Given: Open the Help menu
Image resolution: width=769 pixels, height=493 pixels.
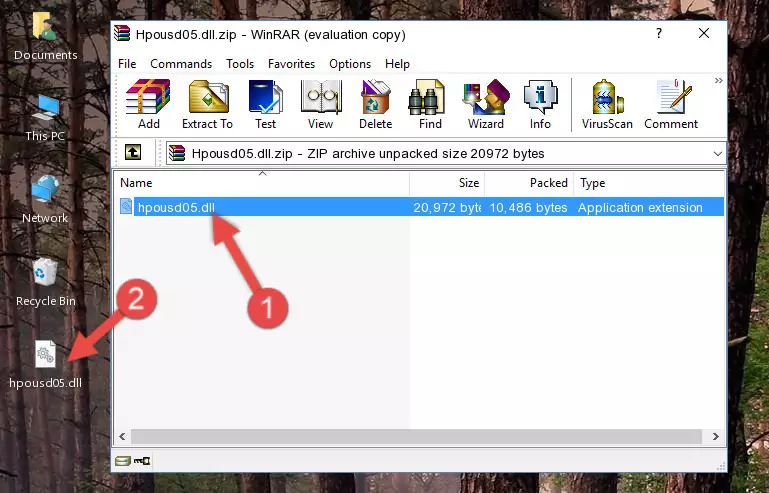Looking at the screenshot, I should [x=397, y=64].
